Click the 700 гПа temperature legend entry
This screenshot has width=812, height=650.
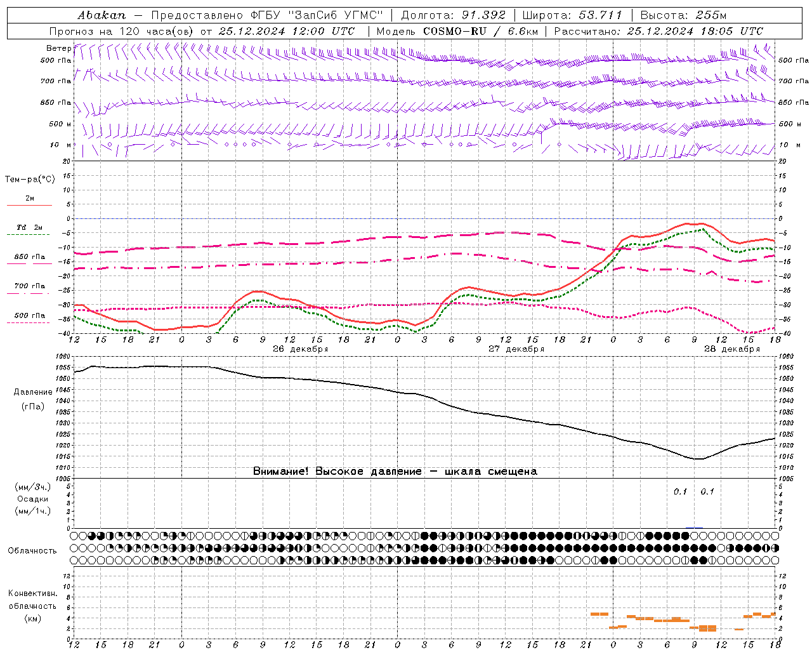pyautogui.click(x=30, y=286)
